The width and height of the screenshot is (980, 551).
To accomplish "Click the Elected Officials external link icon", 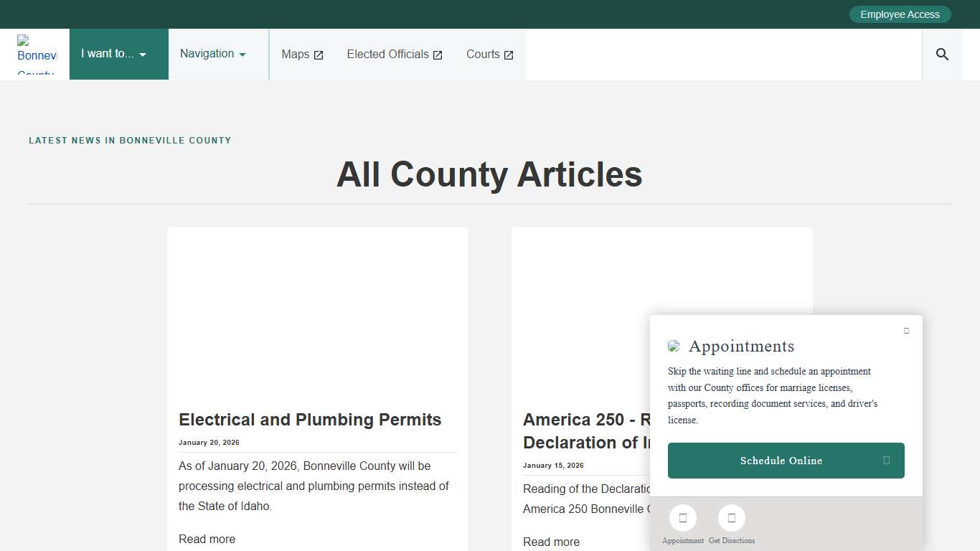I will coord(438,54).
